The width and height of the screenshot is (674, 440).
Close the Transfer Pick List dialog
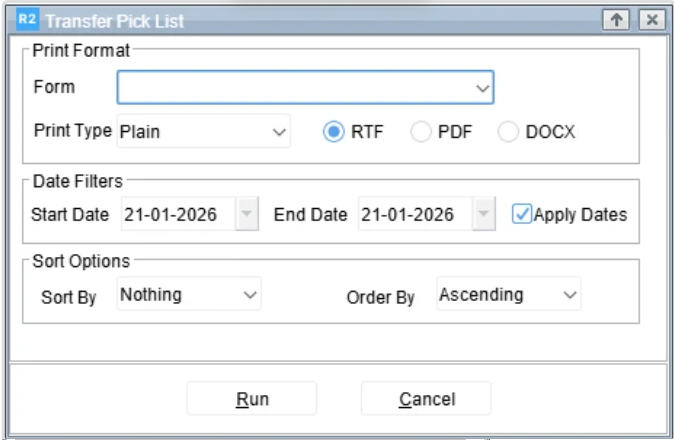coord(651,20)
